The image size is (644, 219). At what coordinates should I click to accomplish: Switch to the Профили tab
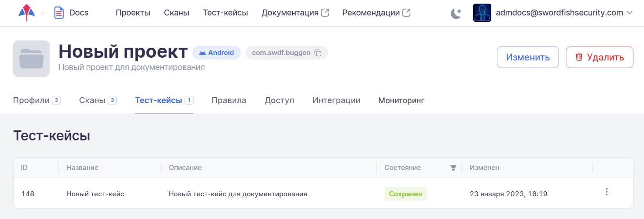point(31,100)
